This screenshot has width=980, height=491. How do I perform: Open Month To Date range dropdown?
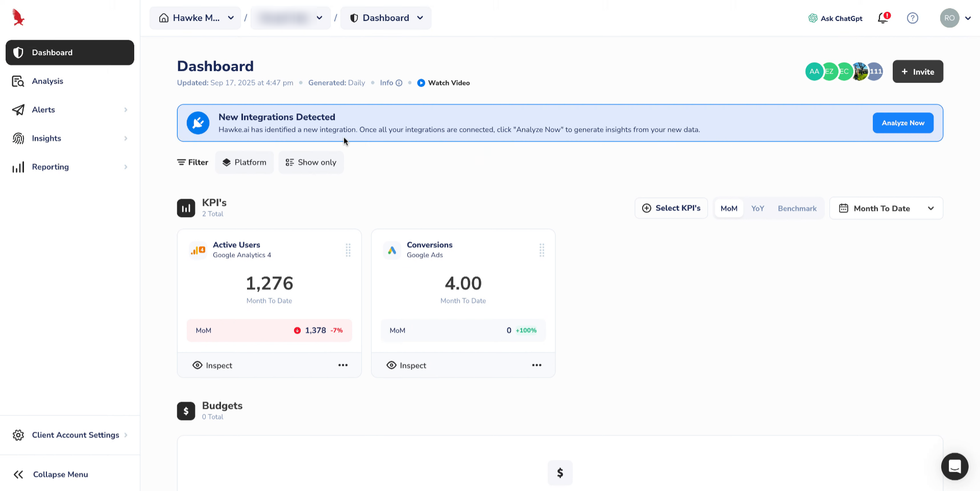886,208
